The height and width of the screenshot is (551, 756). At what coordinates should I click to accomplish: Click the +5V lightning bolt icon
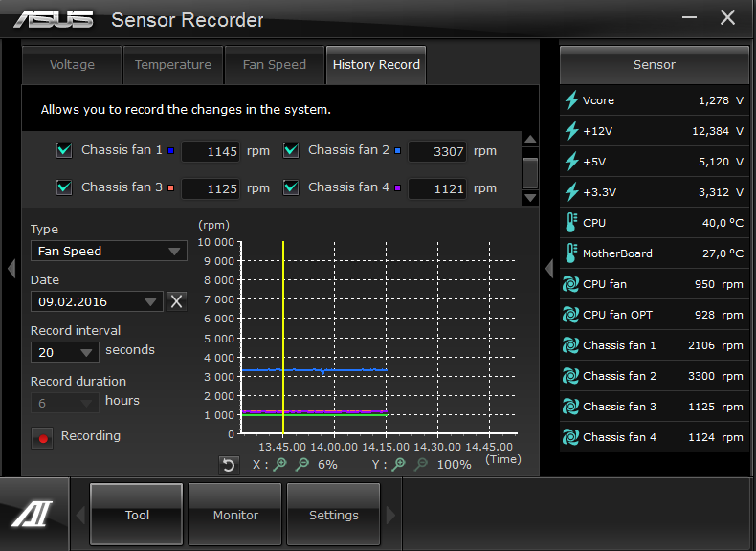click(x=572, y=162)
